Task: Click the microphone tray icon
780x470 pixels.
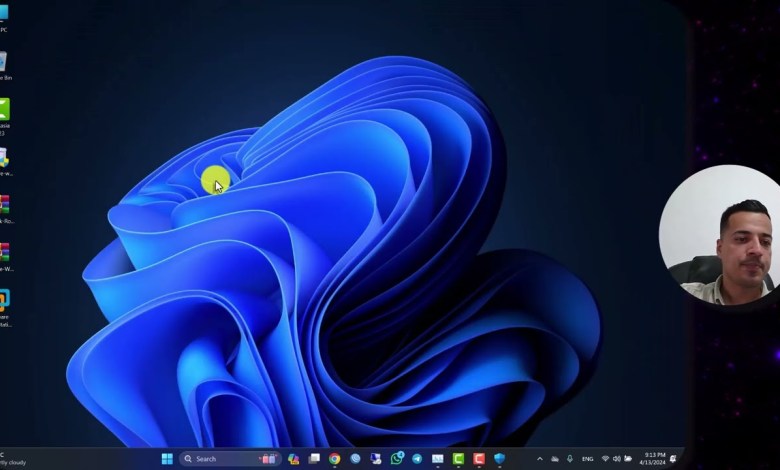Action: tap(570, 459)
